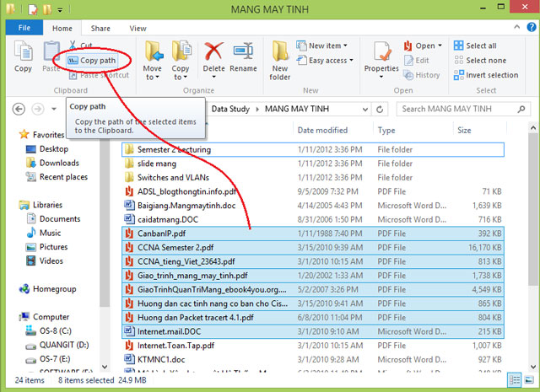The height and width of the screenshot is (392, 540).
Task: Open Recent places in Favorites
Action: [x=57, y=177]
